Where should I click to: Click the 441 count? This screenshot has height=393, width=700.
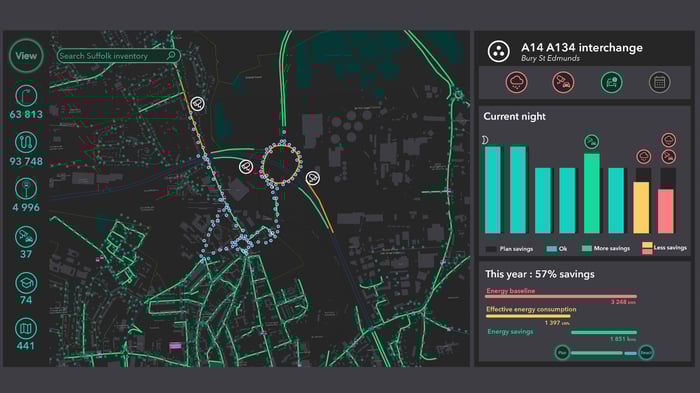coord(26,346)
